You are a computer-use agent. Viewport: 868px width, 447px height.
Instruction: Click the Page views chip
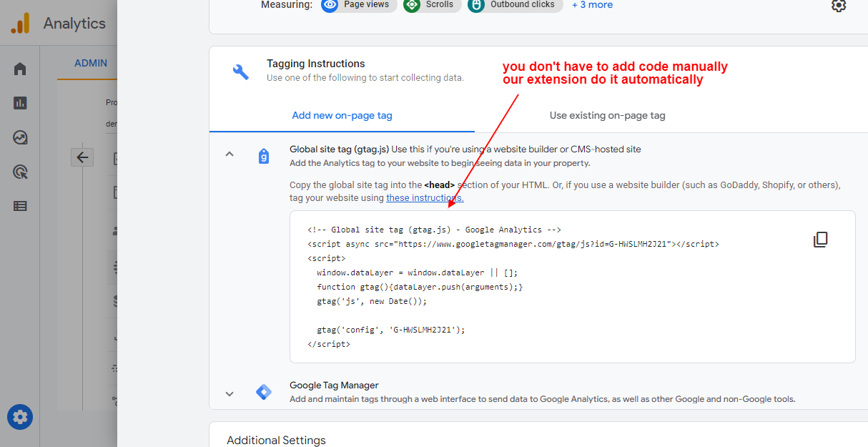coord(359,5)
